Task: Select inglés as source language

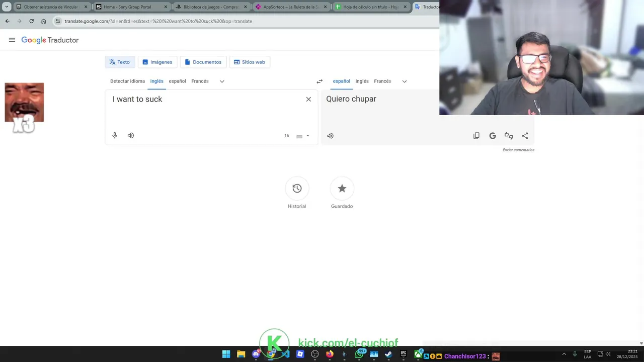Action: pos(156,81)
